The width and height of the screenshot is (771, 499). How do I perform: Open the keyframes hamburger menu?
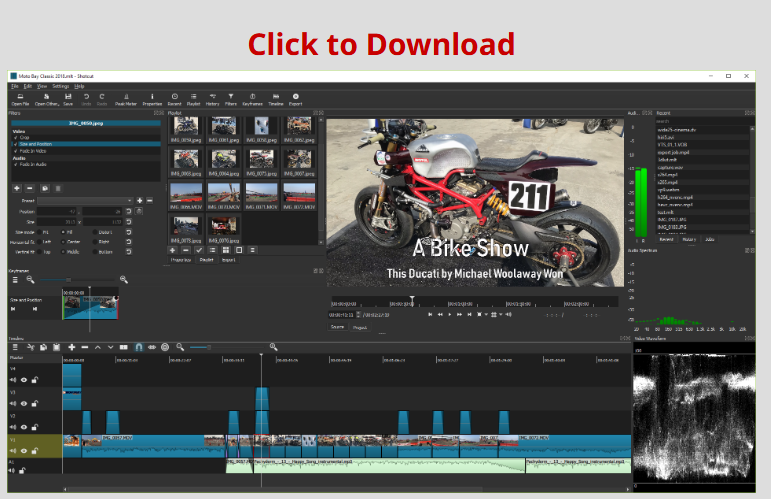pos(15,280)
